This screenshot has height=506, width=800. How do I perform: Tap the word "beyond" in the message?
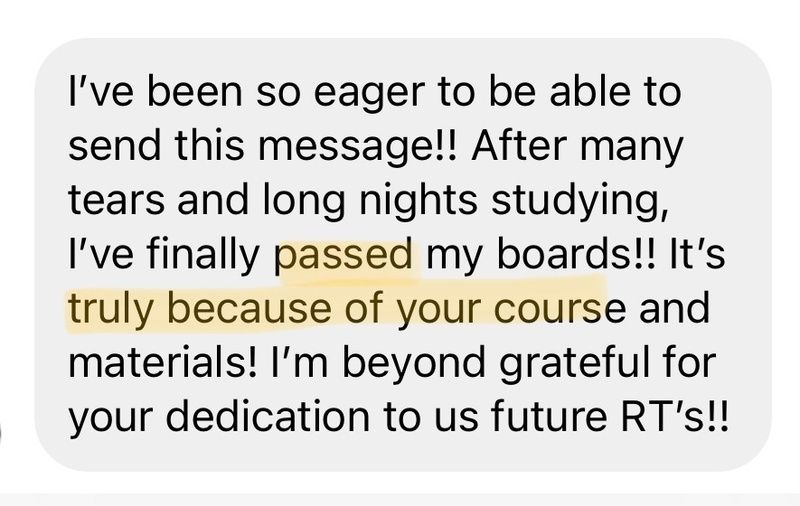413,364
